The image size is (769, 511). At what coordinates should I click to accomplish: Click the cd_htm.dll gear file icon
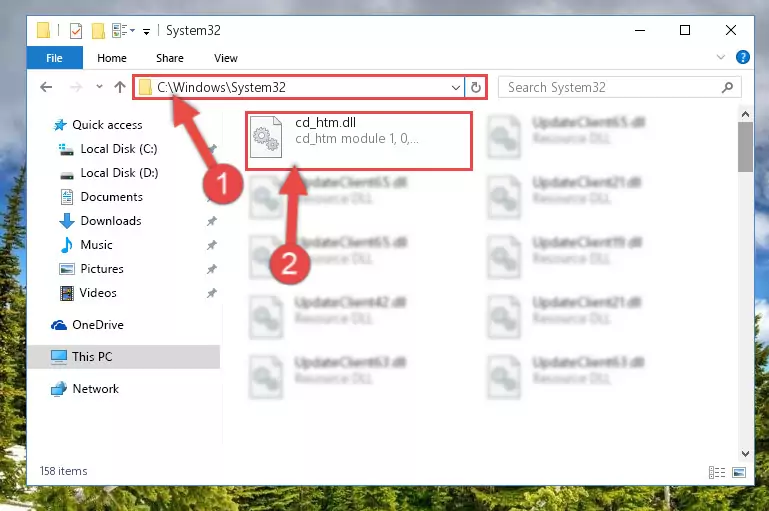coord(266,137)
